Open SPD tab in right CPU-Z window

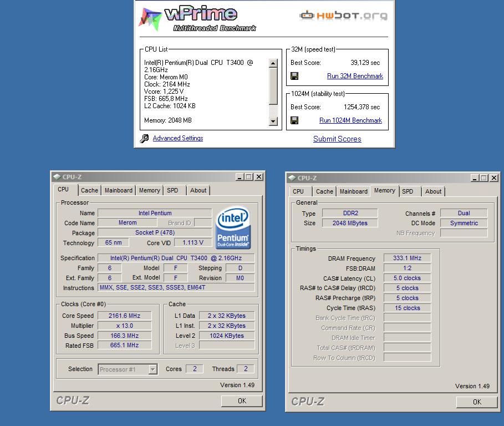pyautogui.click(x=410, y=191)
